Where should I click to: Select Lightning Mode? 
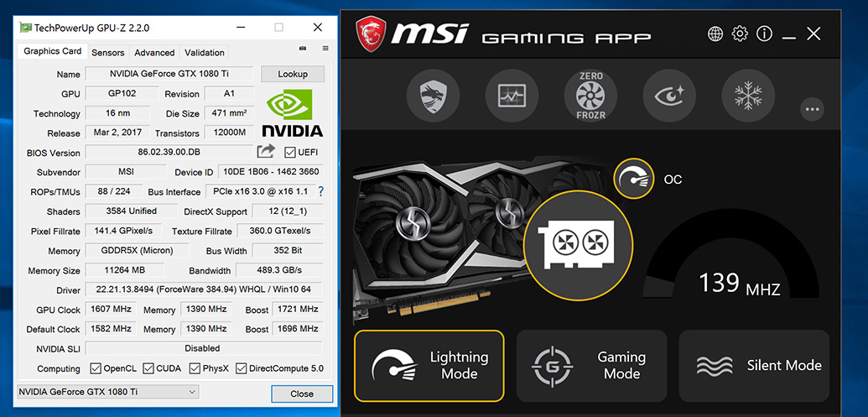[429, 366]
